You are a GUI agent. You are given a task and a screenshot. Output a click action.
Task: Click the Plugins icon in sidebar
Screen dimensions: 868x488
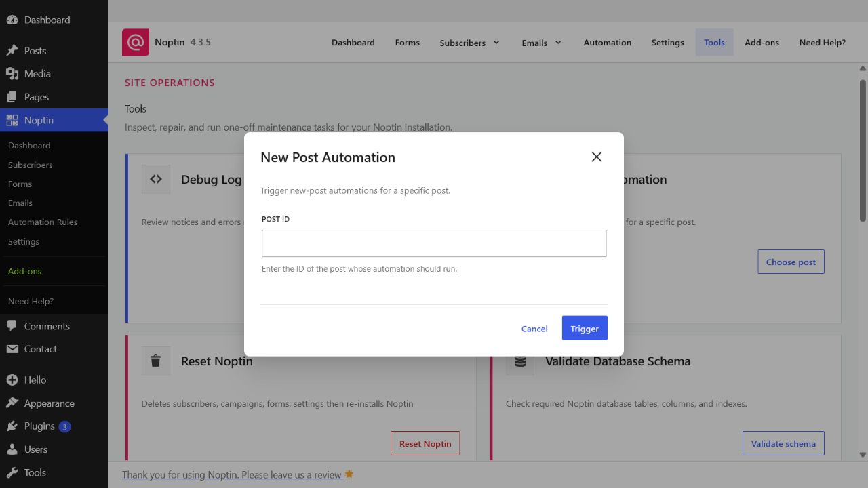tap(12, 426)
